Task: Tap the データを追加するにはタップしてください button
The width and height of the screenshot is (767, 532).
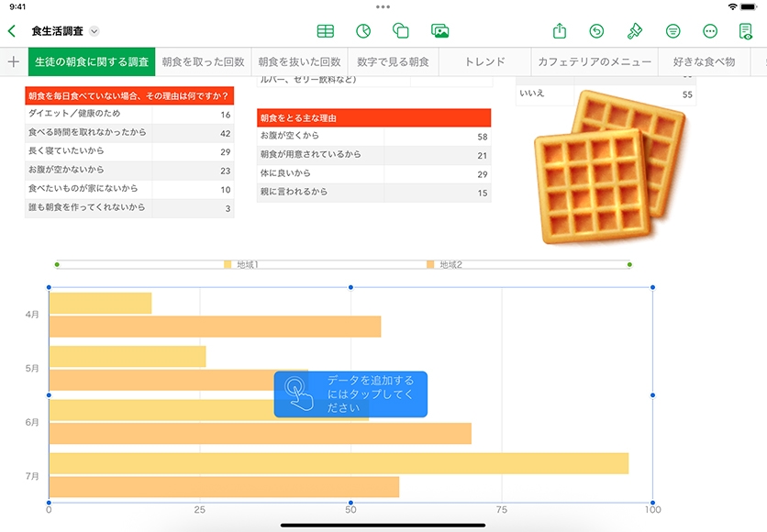Action: [350, 394]
